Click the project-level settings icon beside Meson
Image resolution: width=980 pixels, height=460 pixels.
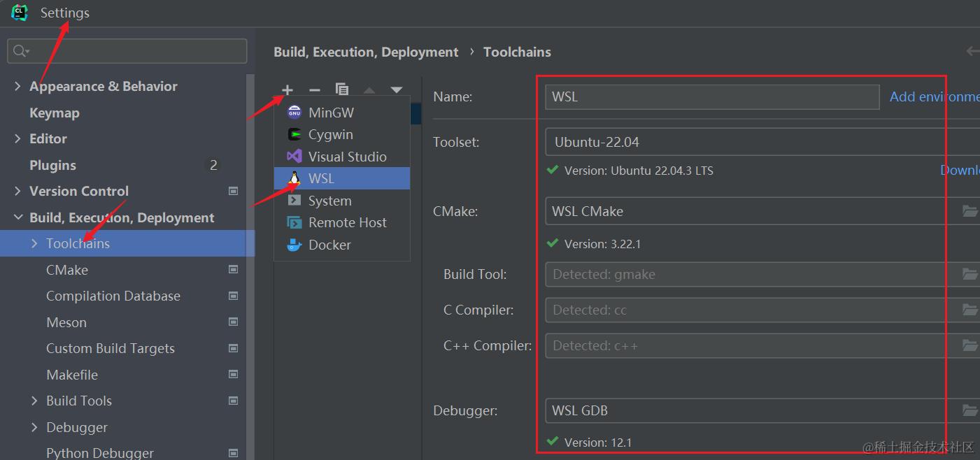[x=234, y=322]
